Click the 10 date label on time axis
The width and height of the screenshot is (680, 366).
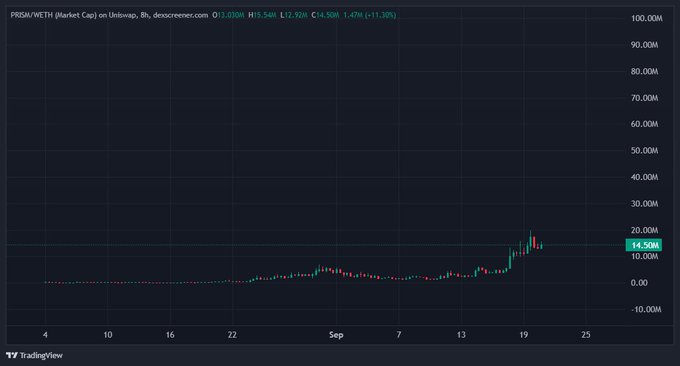108,335
